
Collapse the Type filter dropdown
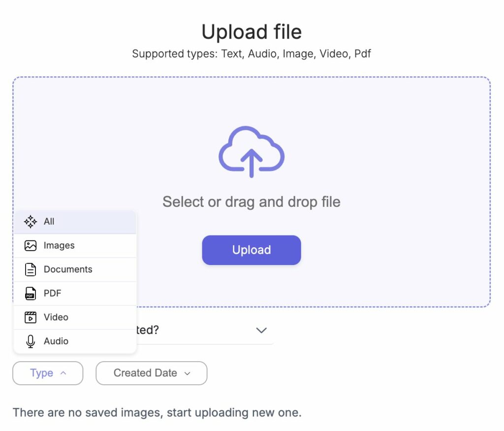pos(48,373)
